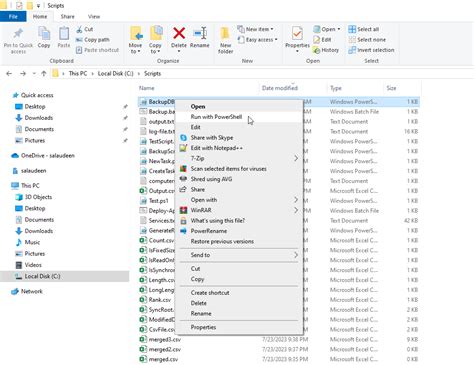Click the Back navigation arrow
Screen dimensions: 474x365
[x=9, y=74]
